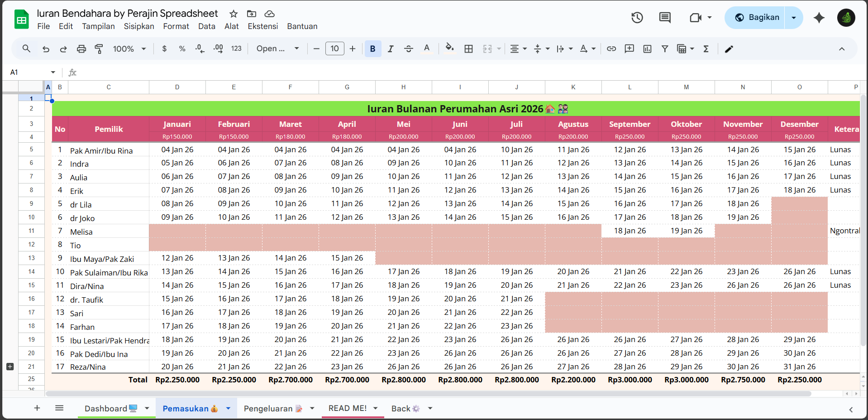Click the Redo arrow icon

(x=63, y=48)
